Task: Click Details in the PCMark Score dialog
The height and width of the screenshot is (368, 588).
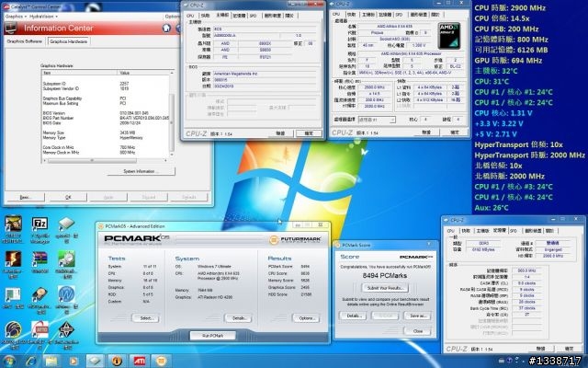Action: pyautogui.click(x=353, y=316)
